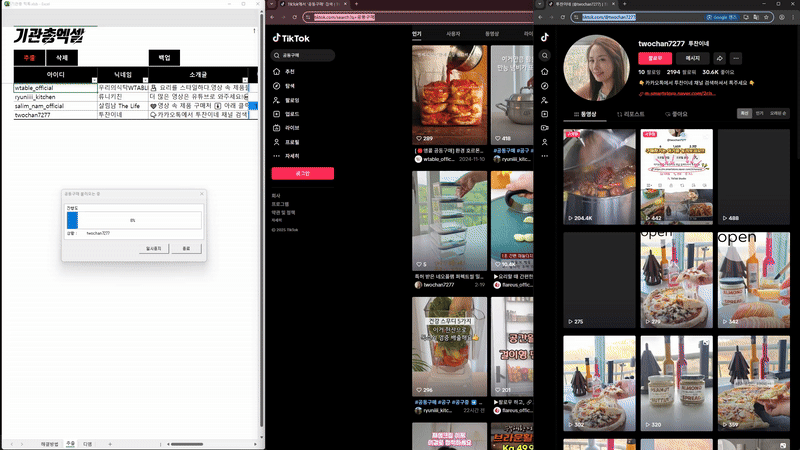This screenshot has height=450, width=800.
Task: Expand 자세히 (more) in the TikTok sidebar
Action: coord(286,156)
